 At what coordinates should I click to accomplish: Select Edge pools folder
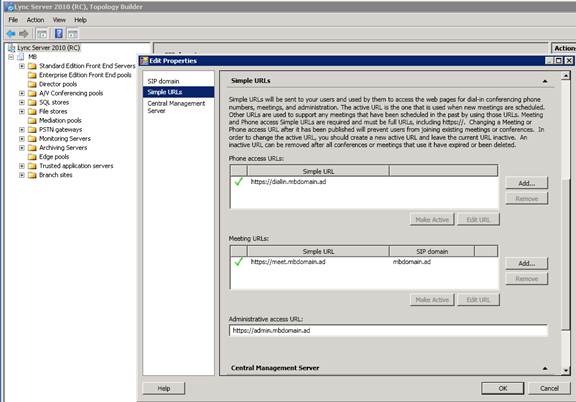[x=54, y=157]
